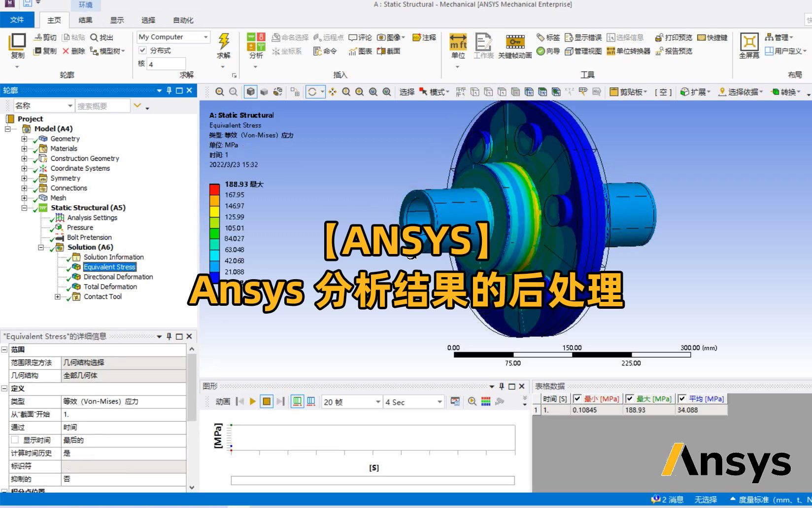Click the Keyframe Animation icon
Image resolution: width=812 pixels, height=508 pixels.
click(515, 41)
